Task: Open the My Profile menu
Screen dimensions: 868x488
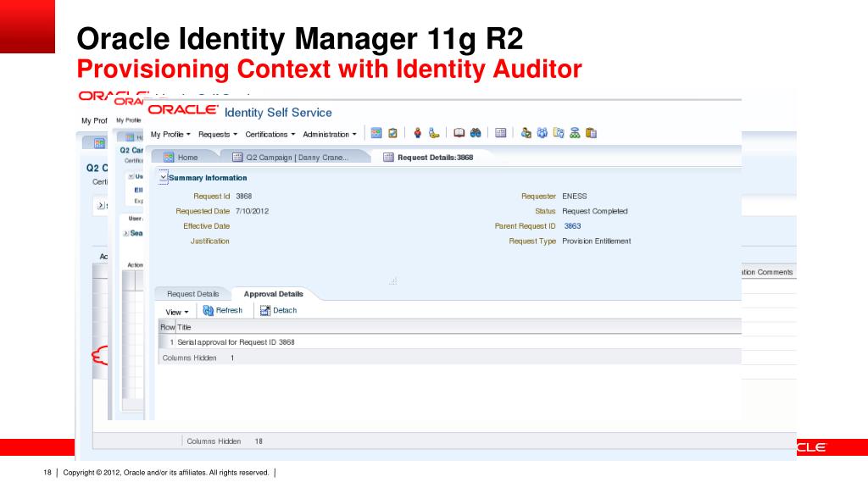Action: pos(170,135)
